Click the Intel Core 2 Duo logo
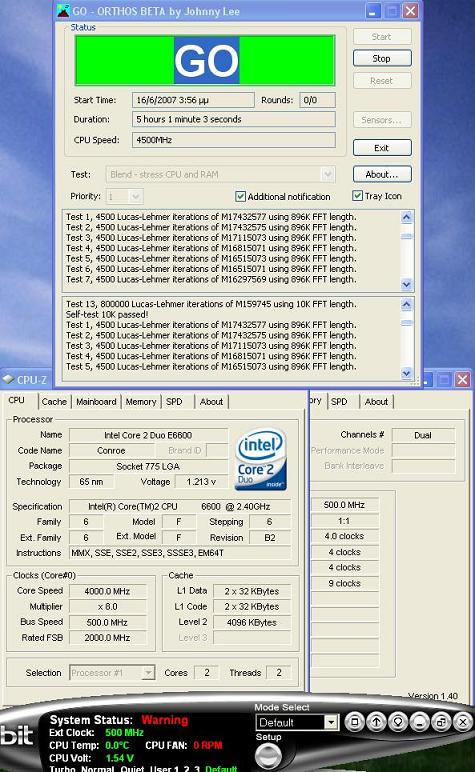This screenshot has height=772, width=475. pos(261,459)
